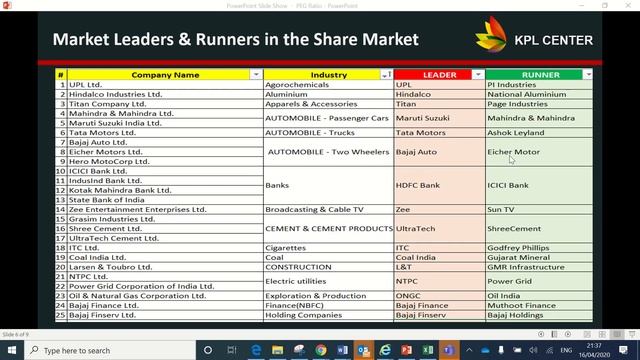This screenshot has width=640, height=360.
Task: Click the Industry column header
Action: [328, 75]
